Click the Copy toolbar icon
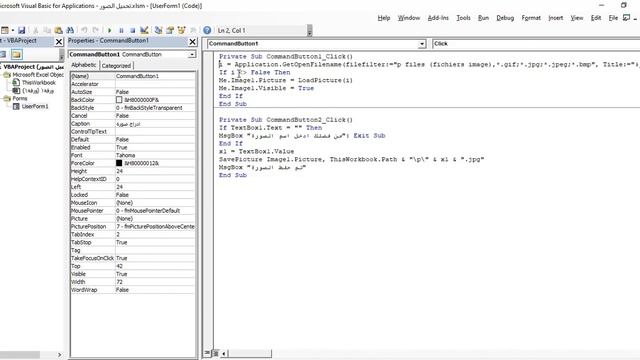640x360 pixels. pyautogui.click(x=47, y=30)
